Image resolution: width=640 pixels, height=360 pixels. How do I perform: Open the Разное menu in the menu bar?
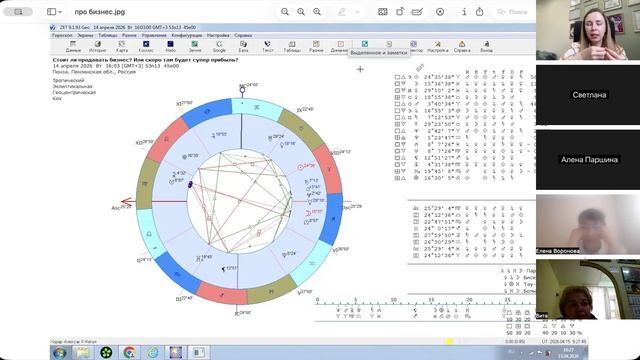129,36
